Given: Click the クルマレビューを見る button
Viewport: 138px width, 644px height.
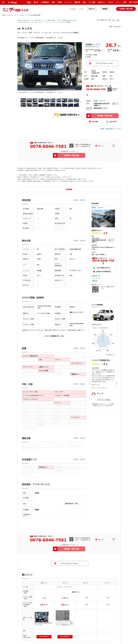Looking at the screenshot, I should [x=103, y=400].
